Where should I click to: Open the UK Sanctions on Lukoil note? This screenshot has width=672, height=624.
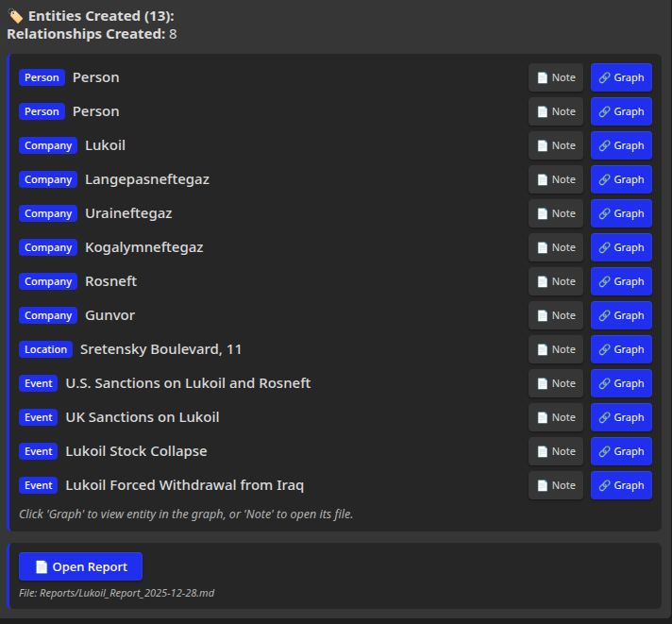pyautogui.click(x=555, y=417)
